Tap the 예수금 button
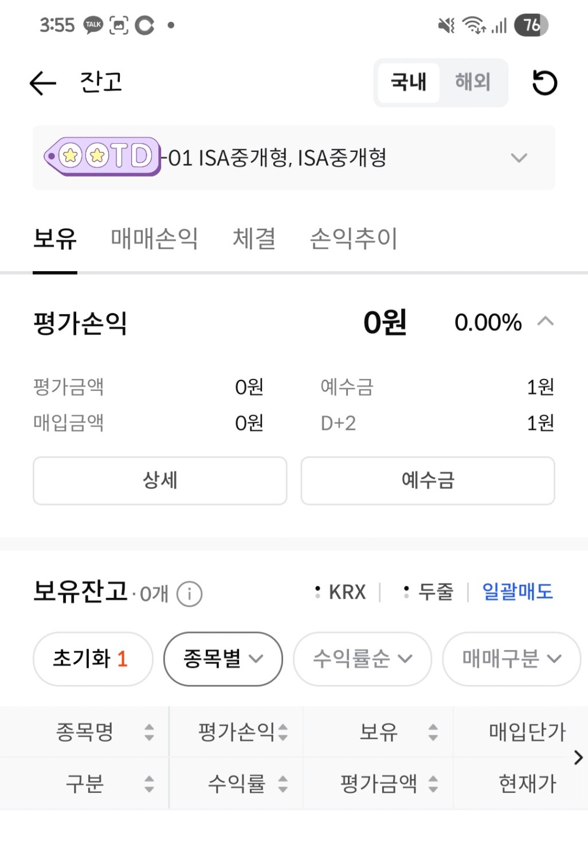This screenshot has width=588, height=868. click(x=428, y=480)
